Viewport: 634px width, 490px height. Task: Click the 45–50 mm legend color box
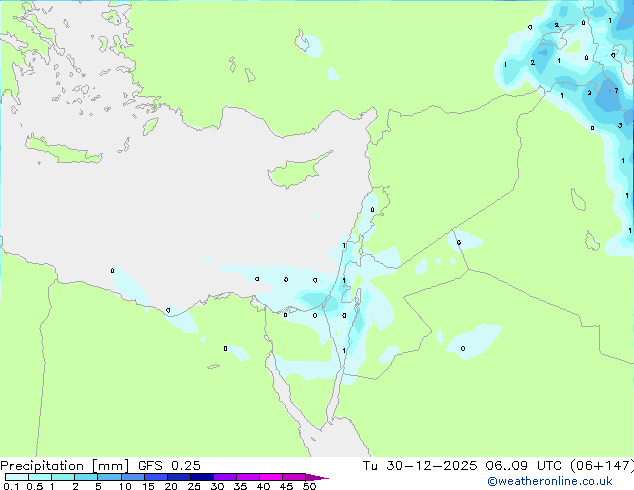pyautogui.click(x=294, y=477)
